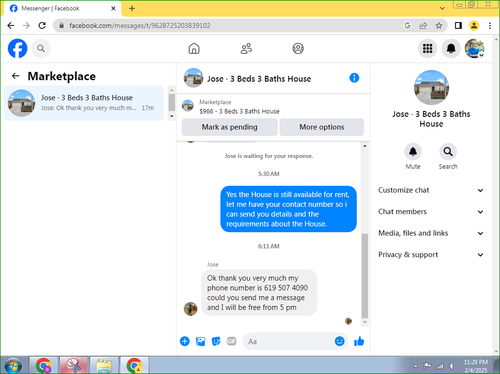This screenshot has width=500, height=374.
Task: Open more actions plus icon in composer
Action: coord(185,341)
